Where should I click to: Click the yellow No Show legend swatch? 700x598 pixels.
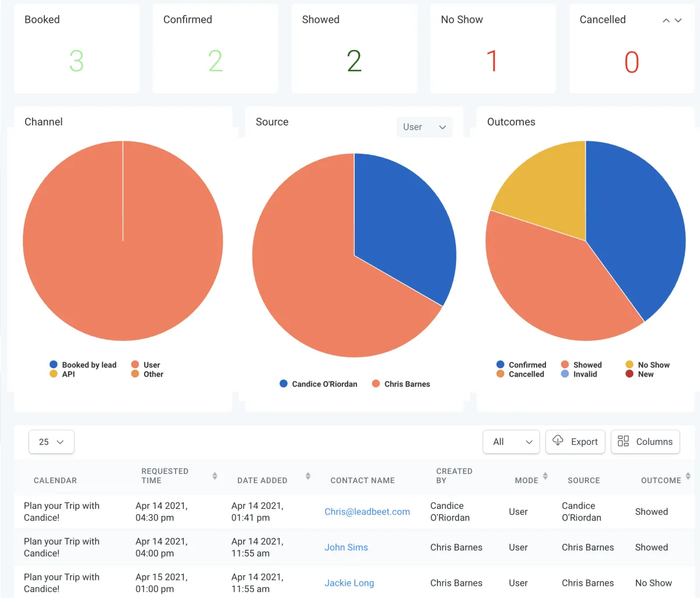pyautogui.click(x=629, y=365)
